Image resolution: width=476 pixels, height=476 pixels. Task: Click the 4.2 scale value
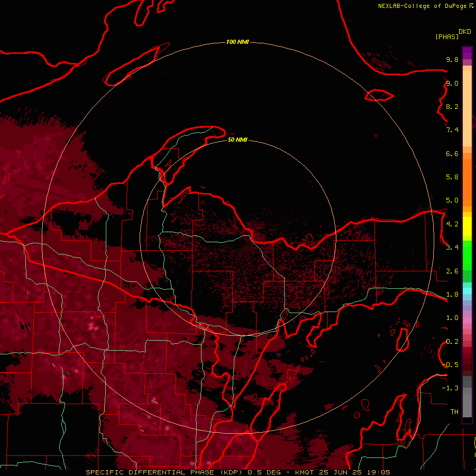point(452,224)
